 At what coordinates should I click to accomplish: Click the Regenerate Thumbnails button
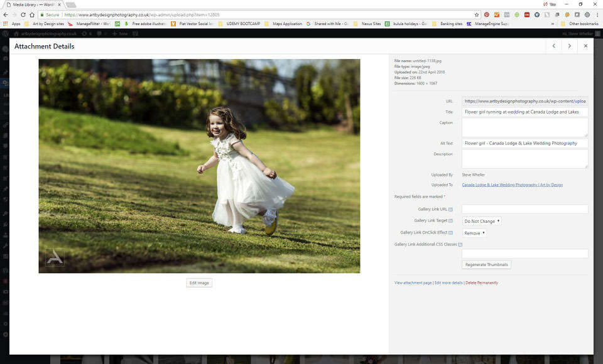click(486, 265)
